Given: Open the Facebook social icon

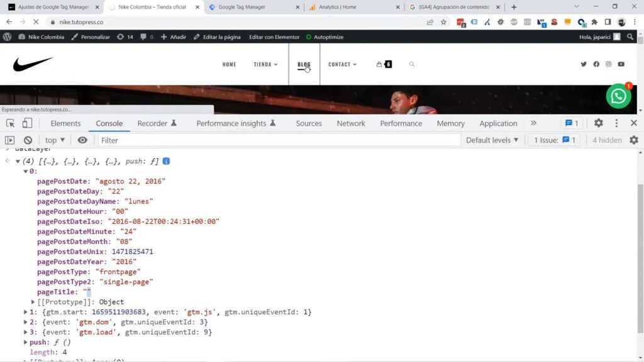Looking at the screenshot, I should click(x=596, y=64).
